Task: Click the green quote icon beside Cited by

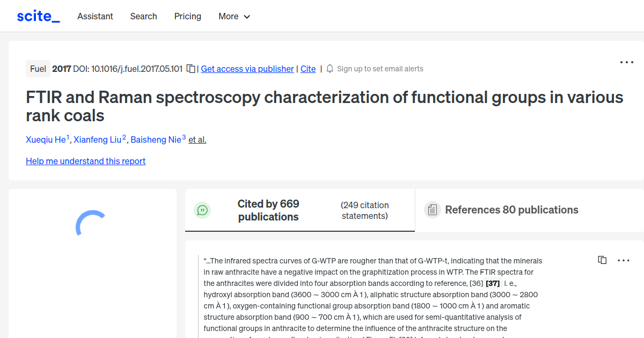Action: [x=202, y=210]
